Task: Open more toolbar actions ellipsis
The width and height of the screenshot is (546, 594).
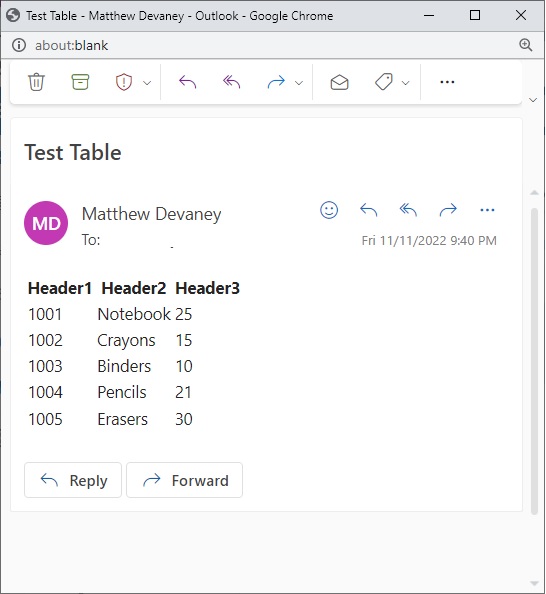Action: point(447,82)
